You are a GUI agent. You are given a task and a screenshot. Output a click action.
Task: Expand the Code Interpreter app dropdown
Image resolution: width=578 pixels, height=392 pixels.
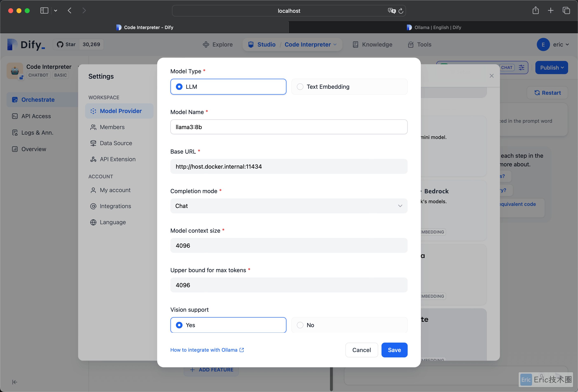click(311, 44)
